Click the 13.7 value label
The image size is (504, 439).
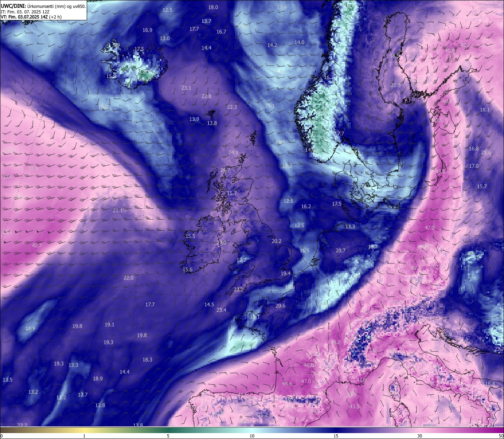206,21
